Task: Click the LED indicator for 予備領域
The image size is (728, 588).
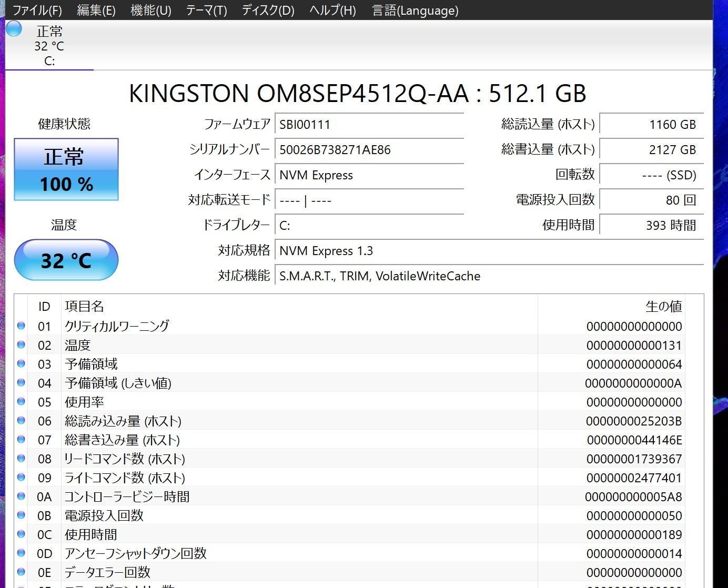Action: [21, 363]
